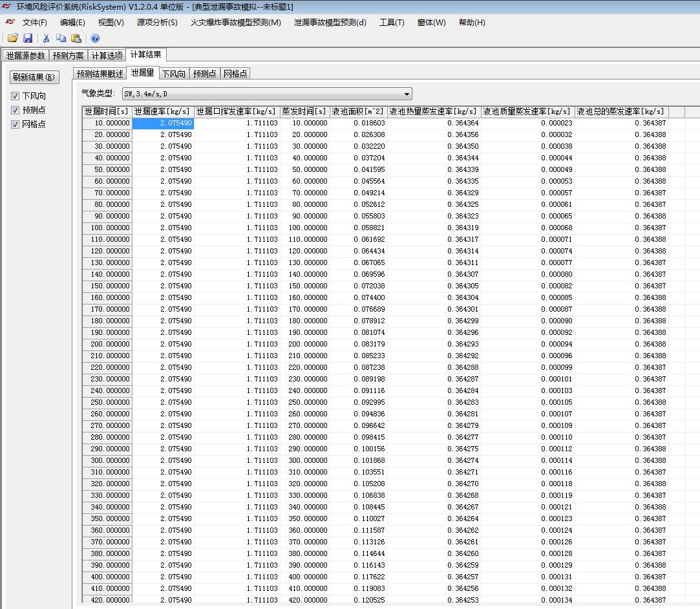Click mass evaporation value 0.000134
This screenshot has width=700, height=609.
click(527, 600)
